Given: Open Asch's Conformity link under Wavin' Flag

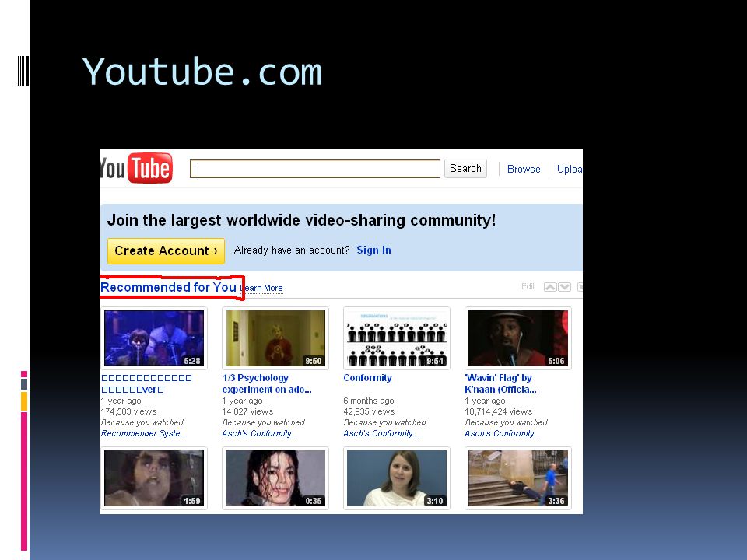Looking at the screenshot, I should (503, 433).
